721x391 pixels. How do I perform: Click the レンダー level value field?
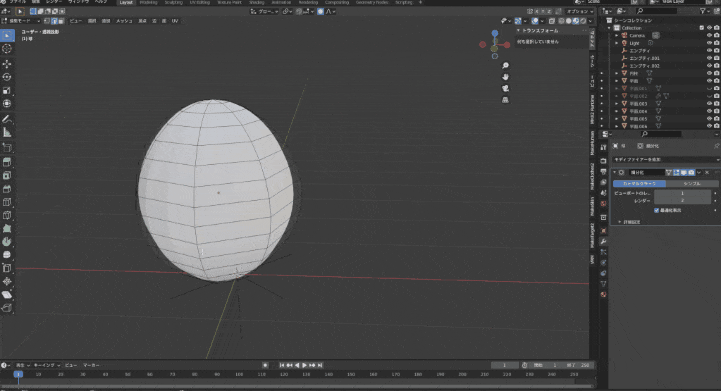point(682,201)
